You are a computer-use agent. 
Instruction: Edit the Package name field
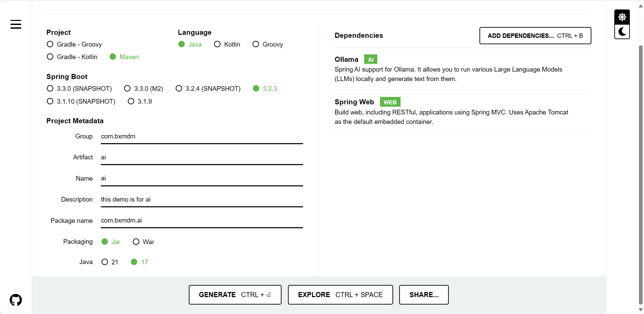[x=202, y=220]
